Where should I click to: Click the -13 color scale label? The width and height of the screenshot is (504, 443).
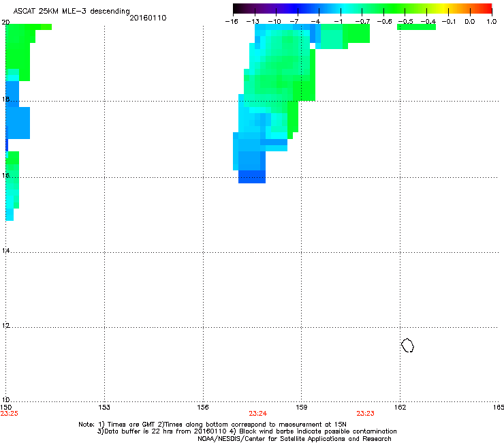tap(253, 22)
